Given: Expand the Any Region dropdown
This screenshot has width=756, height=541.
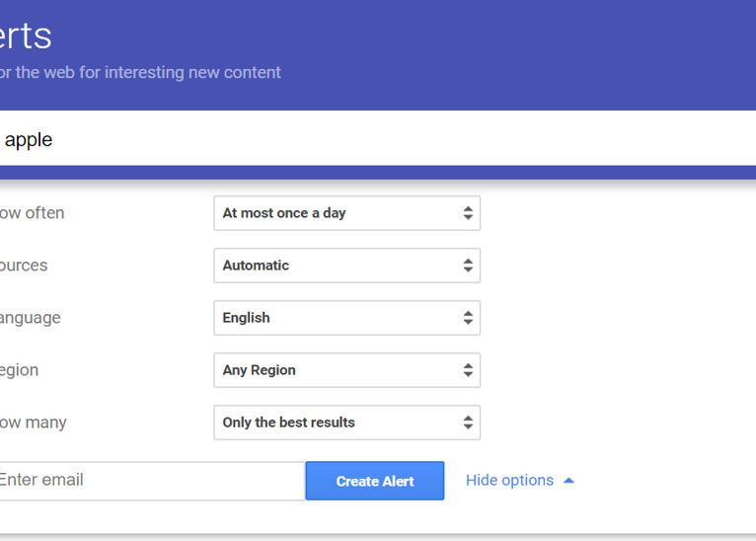Looking at the screenshot, I should tap(336, 370).
